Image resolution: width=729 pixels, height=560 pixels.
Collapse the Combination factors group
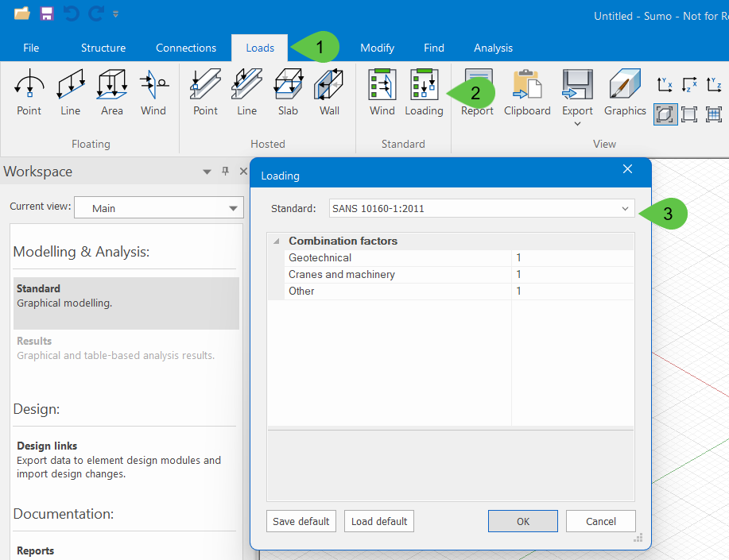(x=276, y=241)
